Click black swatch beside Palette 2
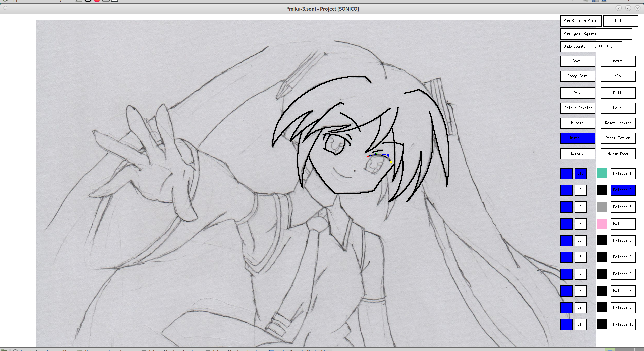The image size is (644, 351). [x=602, y=190]
